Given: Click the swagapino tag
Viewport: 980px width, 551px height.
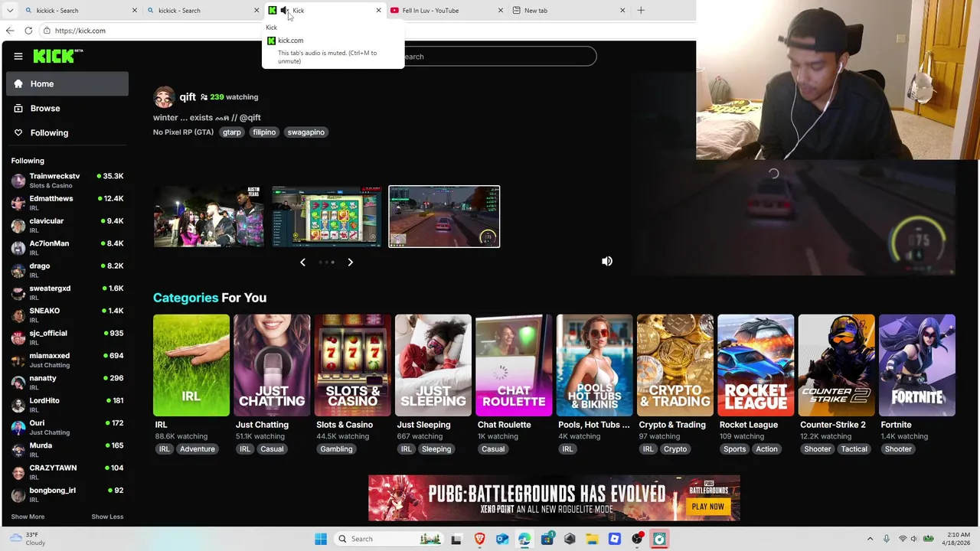Looking at the screenshot, I should 305,132.
